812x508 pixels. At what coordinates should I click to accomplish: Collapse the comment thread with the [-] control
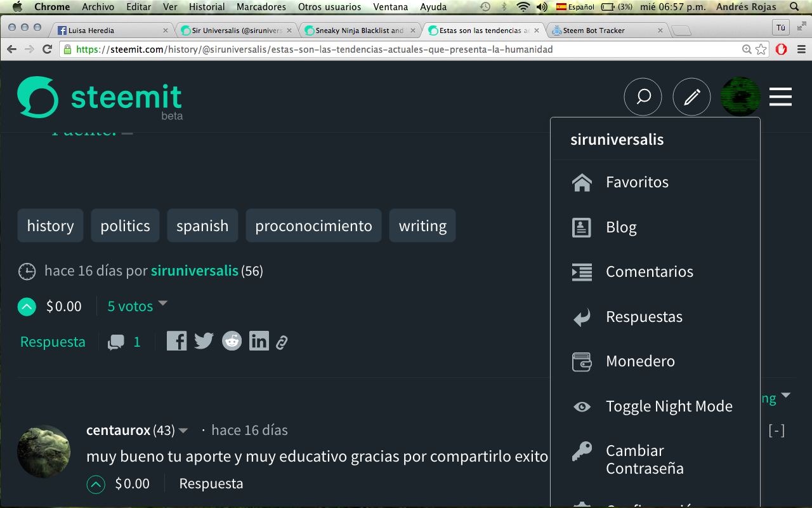pos(777,430)
